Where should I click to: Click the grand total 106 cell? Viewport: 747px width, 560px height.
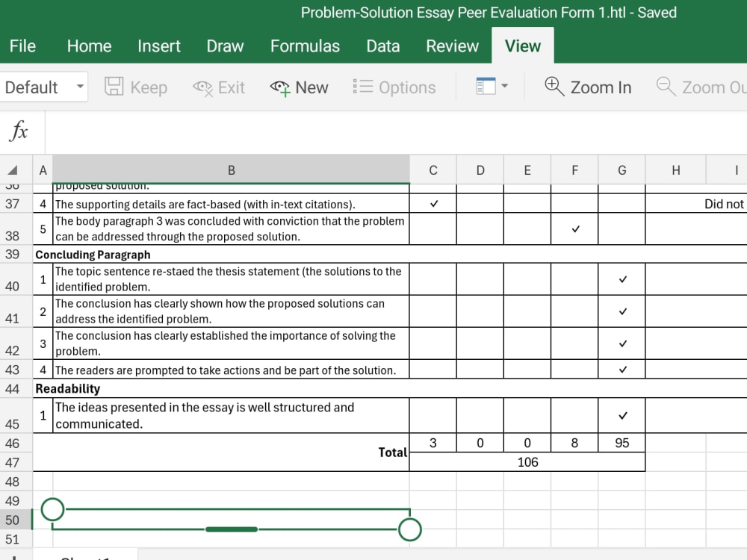(527, 462)
